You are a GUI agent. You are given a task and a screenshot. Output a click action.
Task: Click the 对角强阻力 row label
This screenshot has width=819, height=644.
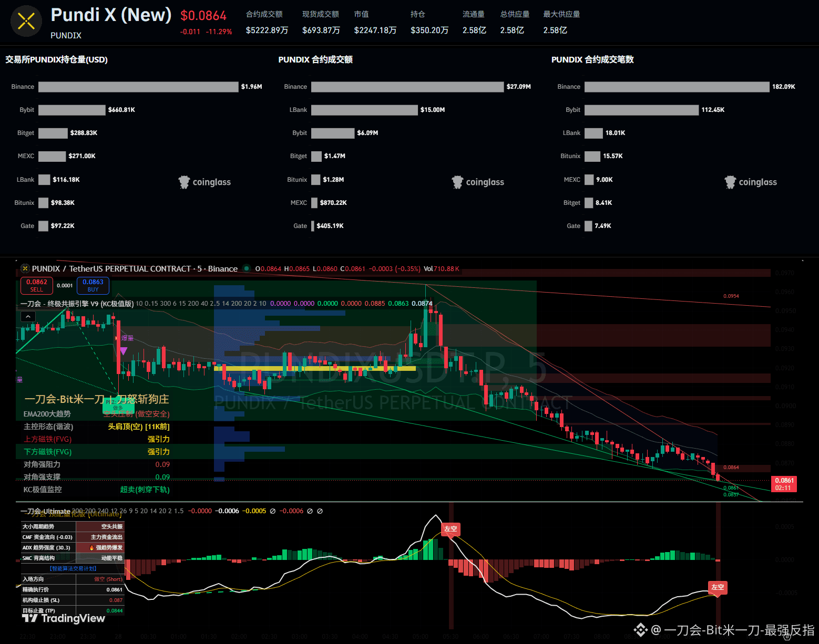tap(42, 464)
